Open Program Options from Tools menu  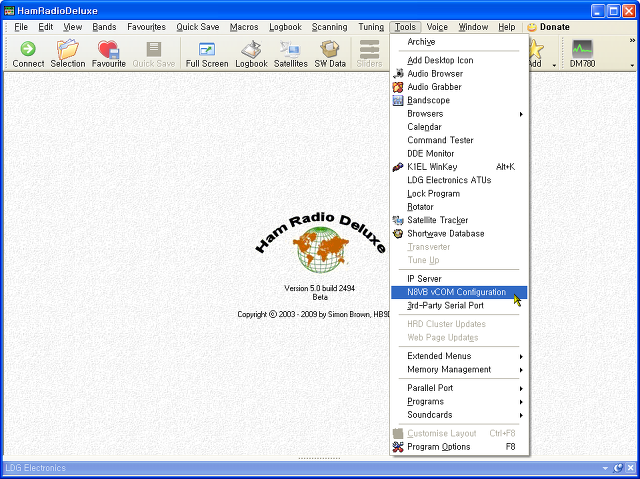pyautogui.click(x=459, y=447)
